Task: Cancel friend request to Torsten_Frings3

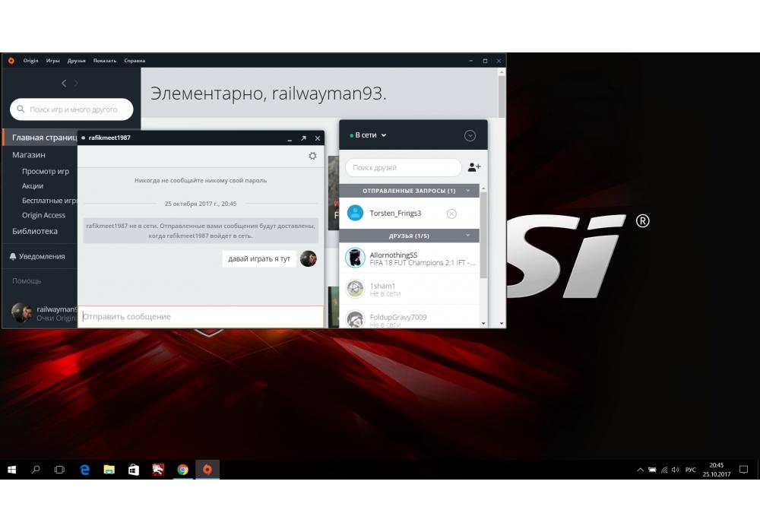Action: 451,214
